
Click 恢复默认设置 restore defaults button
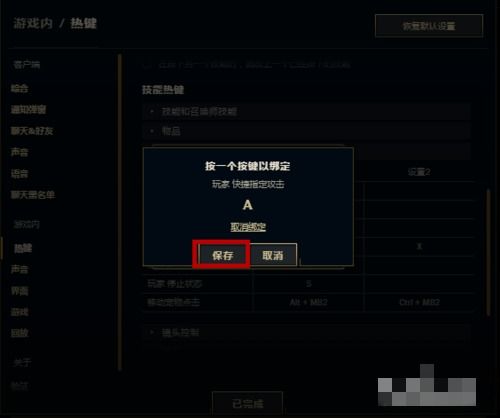429,26
